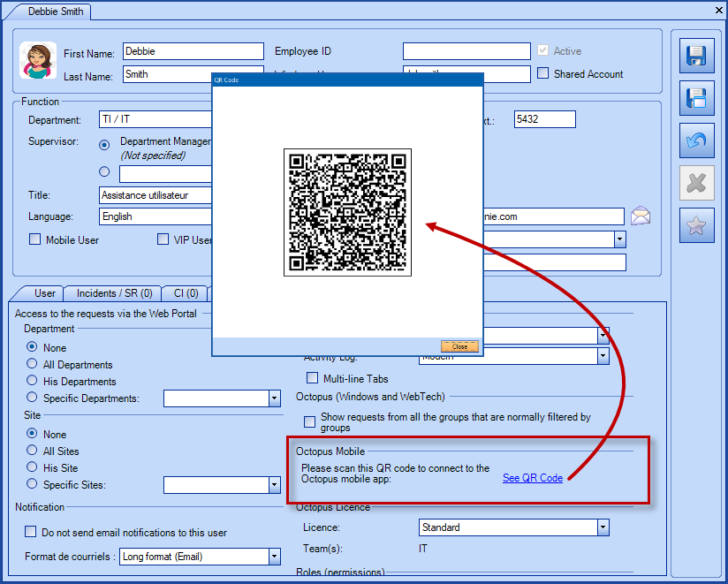
Task: Click the Employee ID field
Action: point(466,51)
